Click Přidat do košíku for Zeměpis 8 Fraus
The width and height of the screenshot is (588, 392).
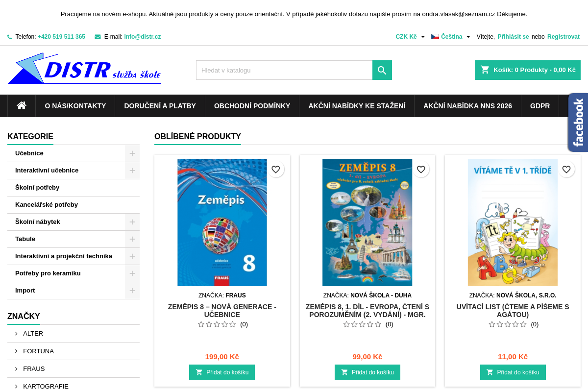pos(222,372)
